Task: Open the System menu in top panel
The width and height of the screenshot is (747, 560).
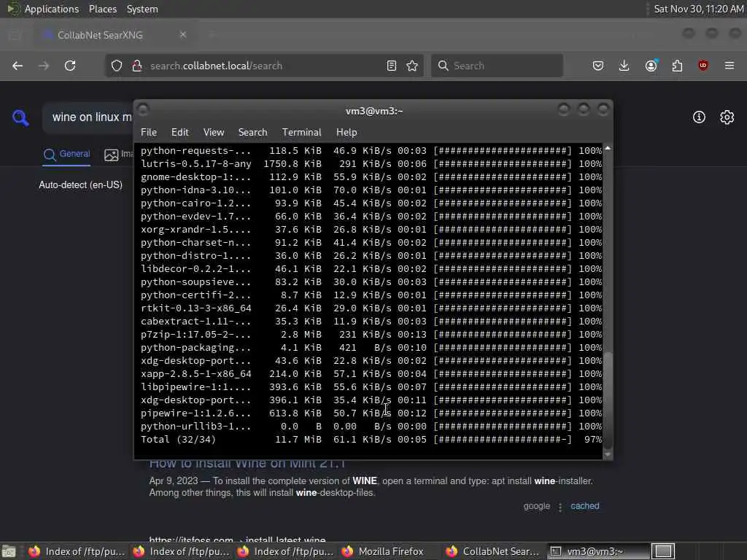Action: [142, 9]
